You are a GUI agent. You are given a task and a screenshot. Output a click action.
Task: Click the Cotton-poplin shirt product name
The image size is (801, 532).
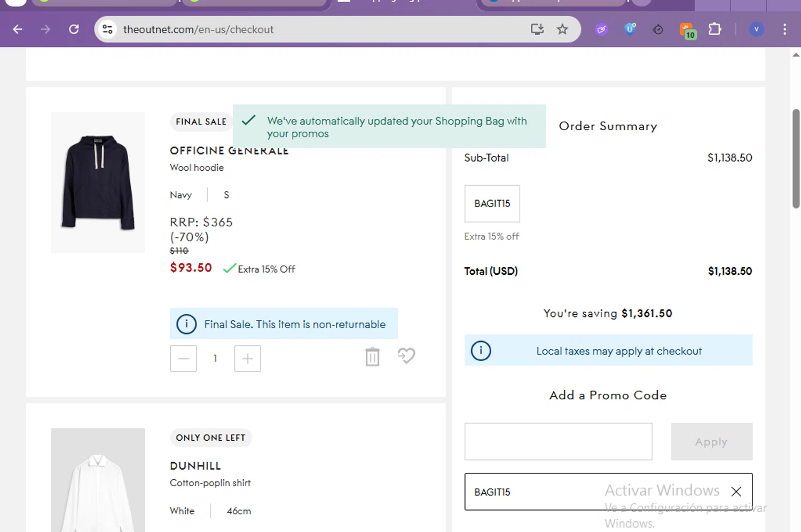click(x=210, y=483)
